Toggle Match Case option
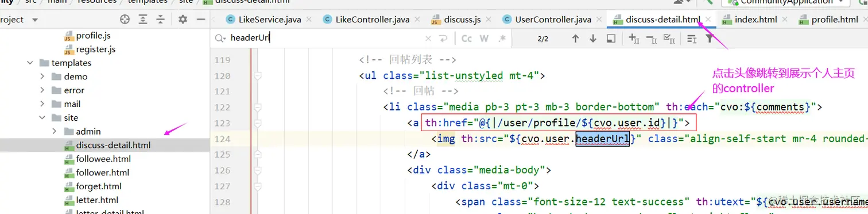This screenshot has width=868, height=214. tap(466, 39)
